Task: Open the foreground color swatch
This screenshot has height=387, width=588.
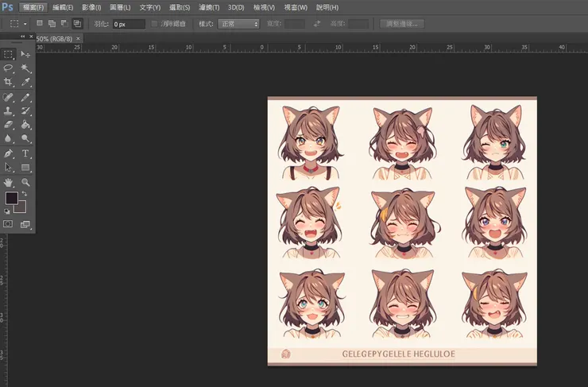Action: point(12,198)
